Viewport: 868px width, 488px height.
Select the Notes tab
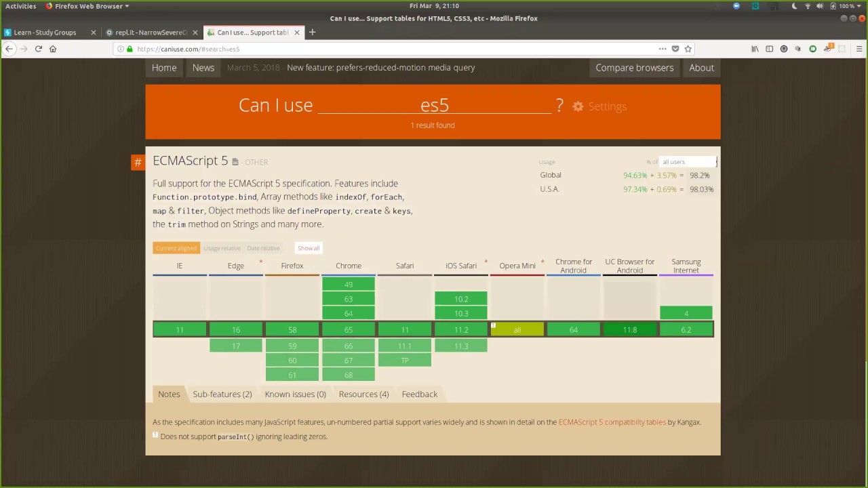[169, 394]
